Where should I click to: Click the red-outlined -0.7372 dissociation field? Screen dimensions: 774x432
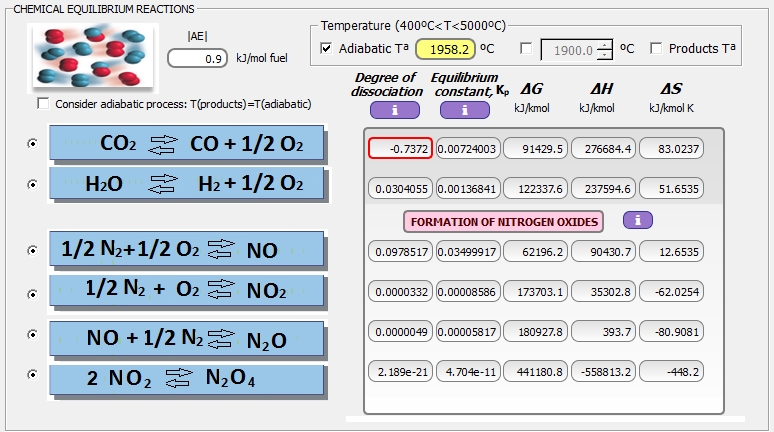pyautogui.click(x=400, y=148)
